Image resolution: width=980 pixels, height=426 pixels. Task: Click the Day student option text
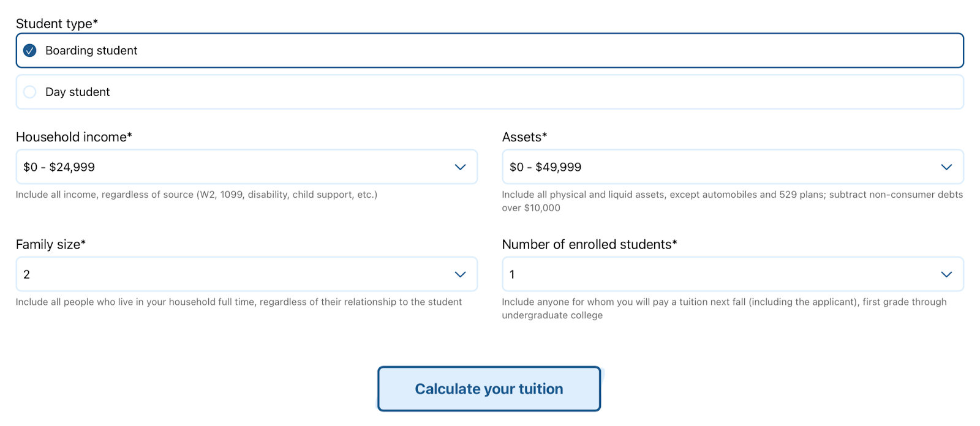(x=78, y=92)
